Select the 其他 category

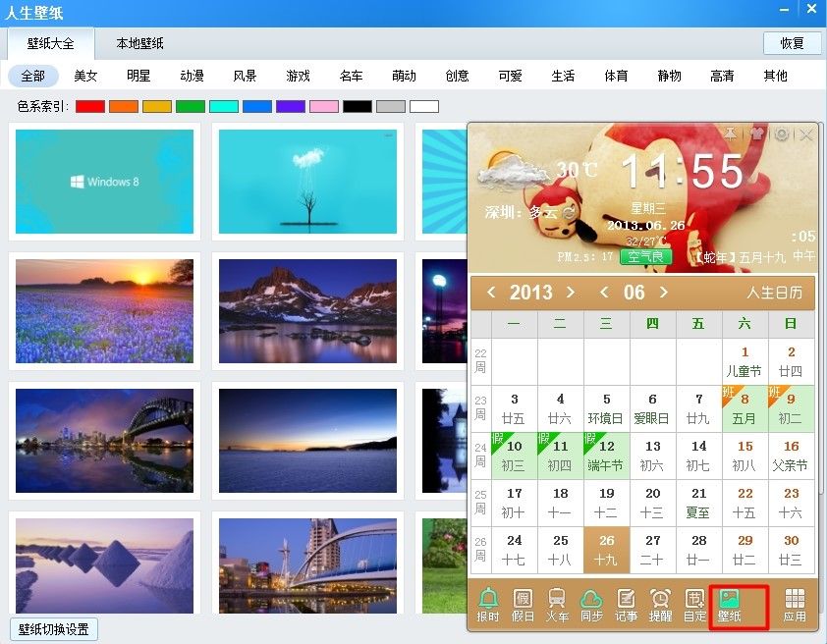(775, 76)
